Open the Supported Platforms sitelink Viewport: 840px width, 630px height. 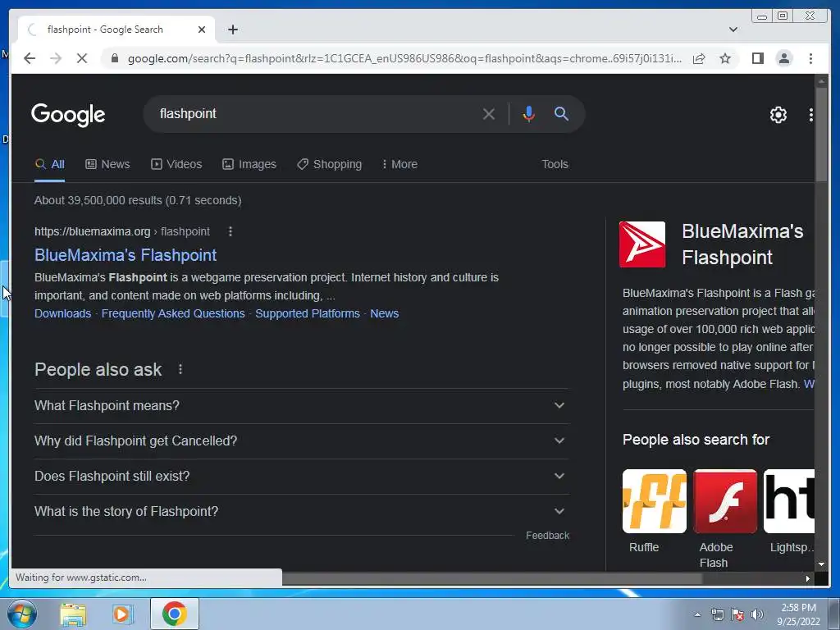coord(308,313)
